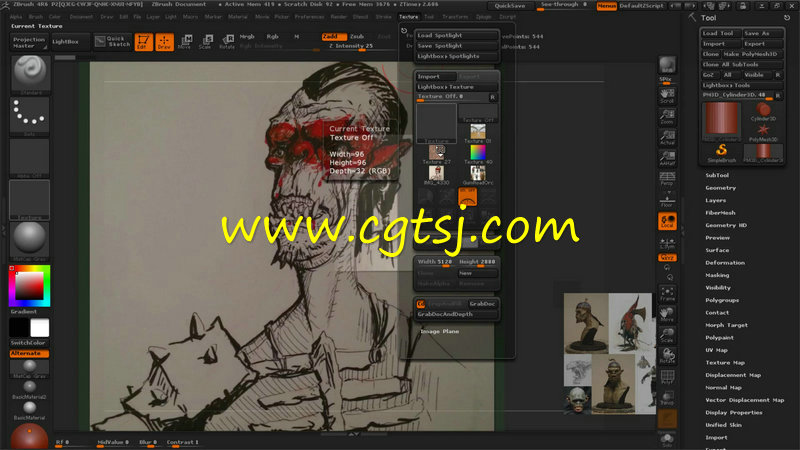The image size is (800, 450).
Task: Click the Scroll canvas icon
Action: pyautogui.click(x=667, y=96)
